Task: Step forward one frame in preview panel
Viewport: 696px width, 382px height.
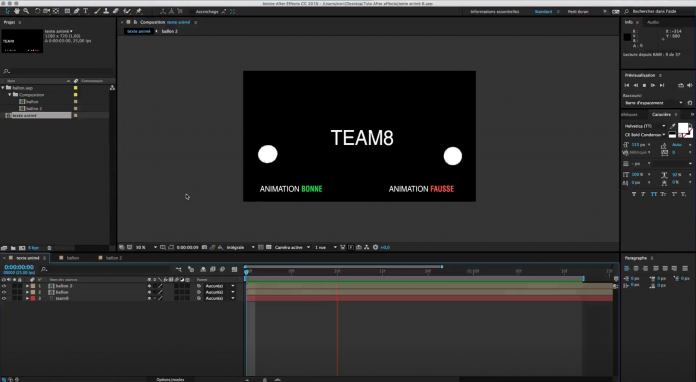Action: click(x=653, y=85)
